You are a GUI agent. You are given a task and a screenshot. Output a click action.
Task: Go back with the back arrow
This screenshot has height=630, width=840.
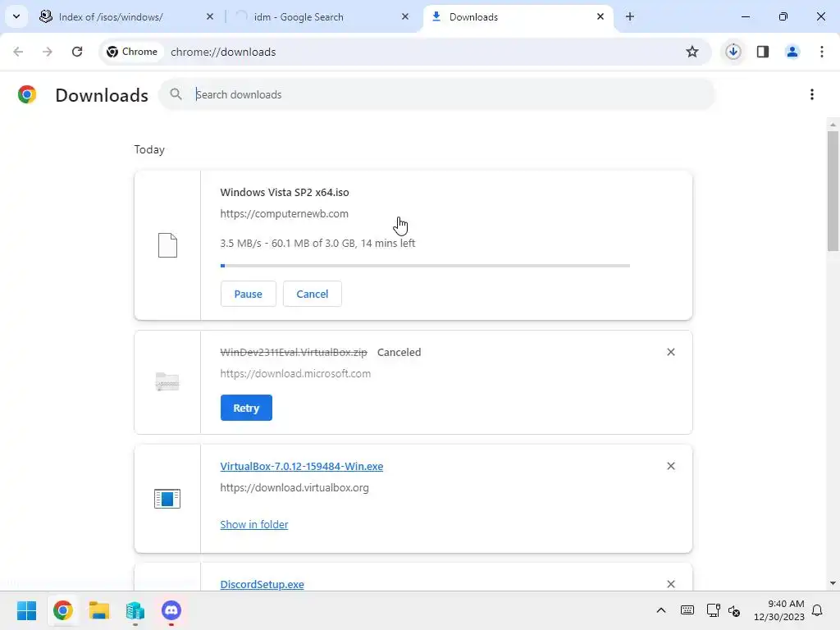18,52
